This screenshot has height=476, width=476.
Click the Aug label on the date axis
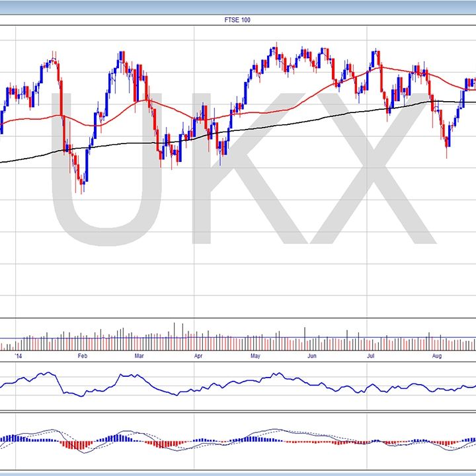coord(436,355)
